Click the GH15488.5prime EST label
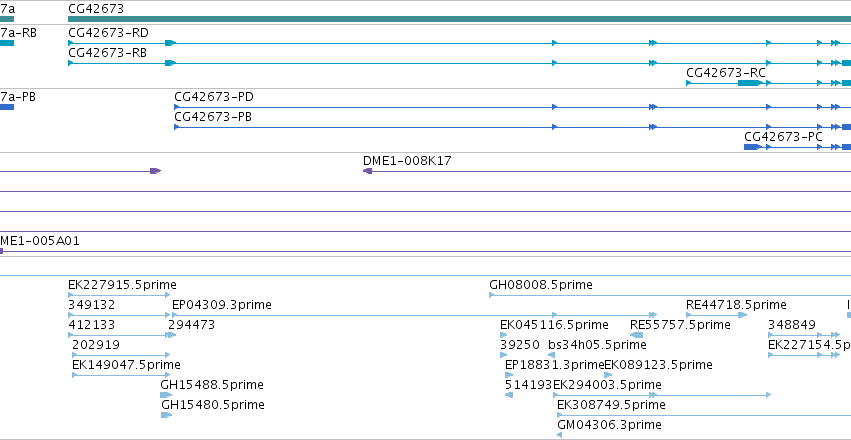Viewport: 851px width, 440px height. [212, 385]
